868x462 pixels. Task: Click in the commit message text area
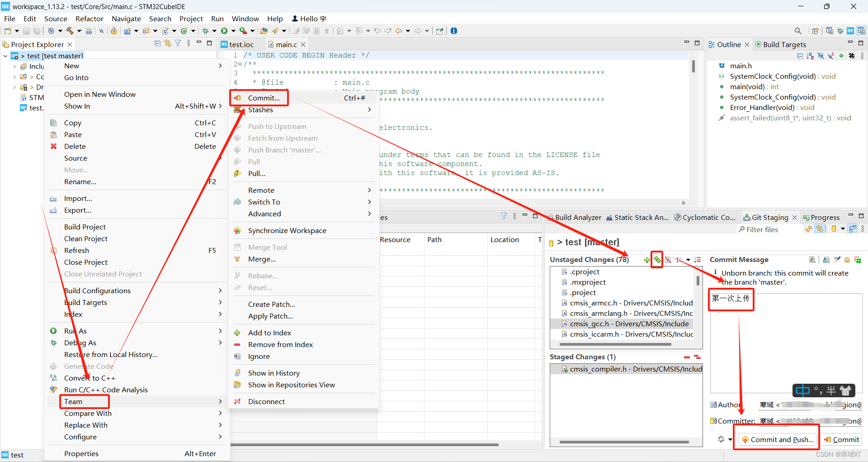pyautogui.click(x=786, y=344)
